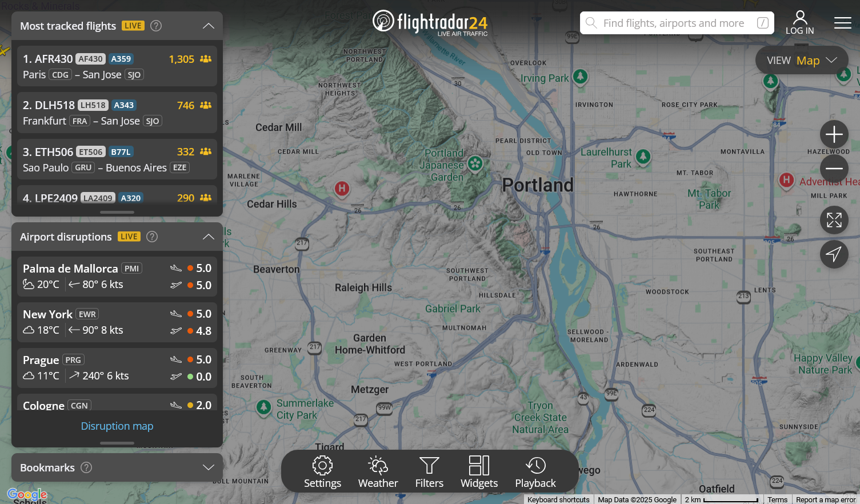Click the CDG airport code badge
This screenshot has height=504, width=860.
tap(60, 75)
